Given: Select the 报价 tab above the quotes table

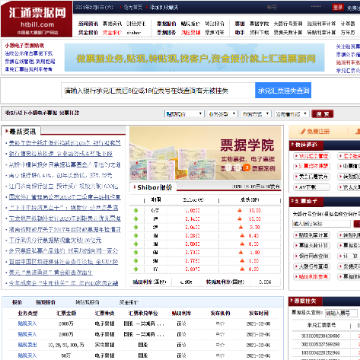Looking at the screenshot, I should pyautogui.click(x=17, y=303).
